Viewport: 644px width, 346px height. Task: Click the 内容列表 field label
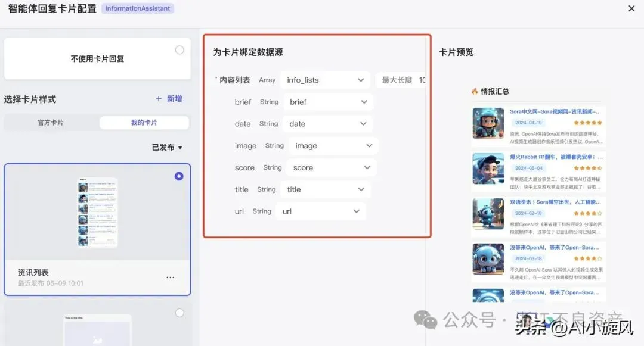[234, 80]
